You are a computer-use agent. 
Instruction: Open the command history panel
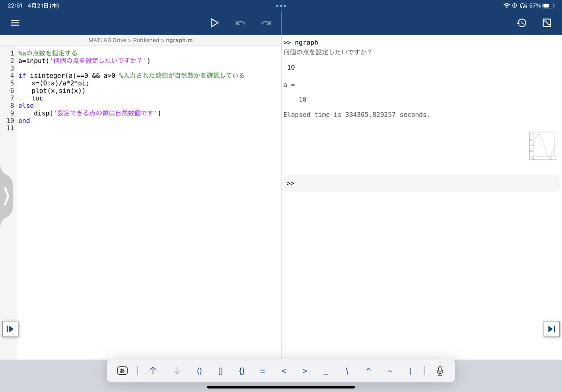pos(521,22)
